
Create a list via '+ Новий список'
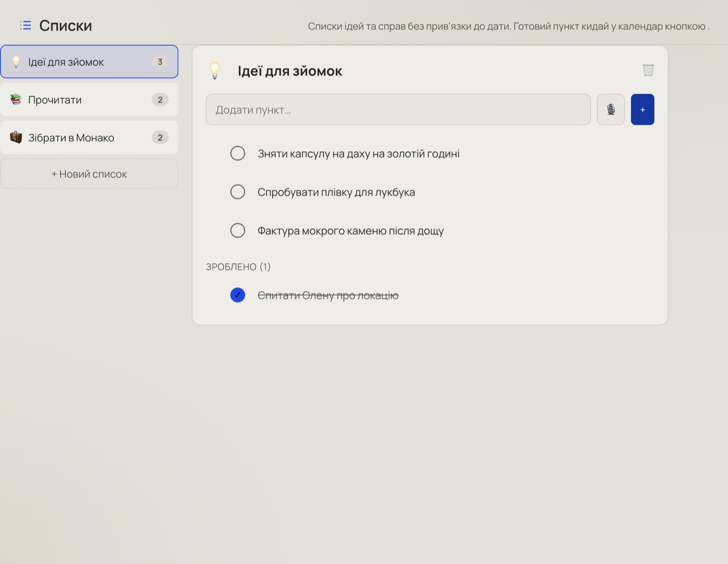(89, 174)
